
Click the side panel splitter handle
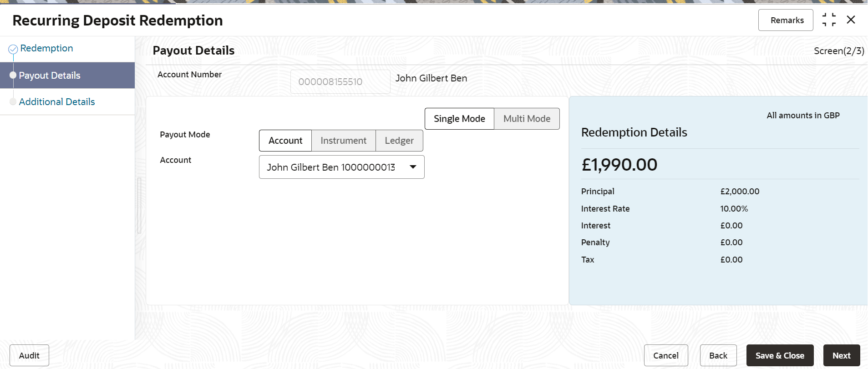(139, 206)
